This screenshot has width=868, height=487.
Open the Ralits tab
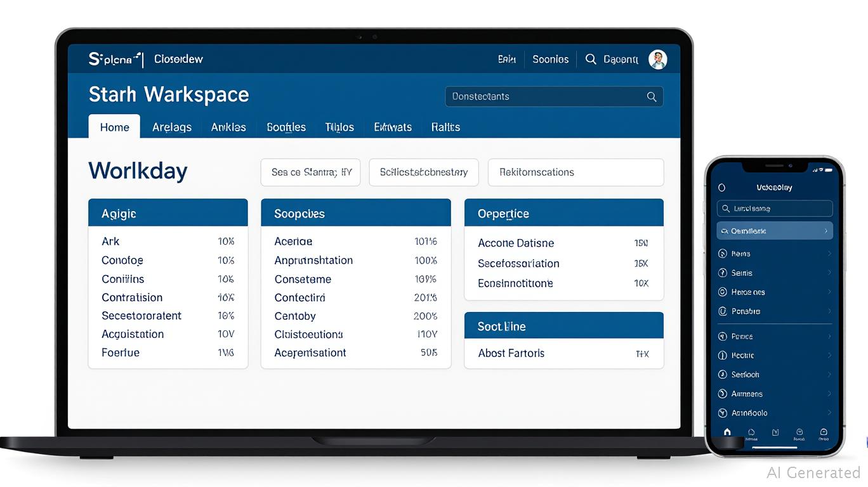pos(445,127)
